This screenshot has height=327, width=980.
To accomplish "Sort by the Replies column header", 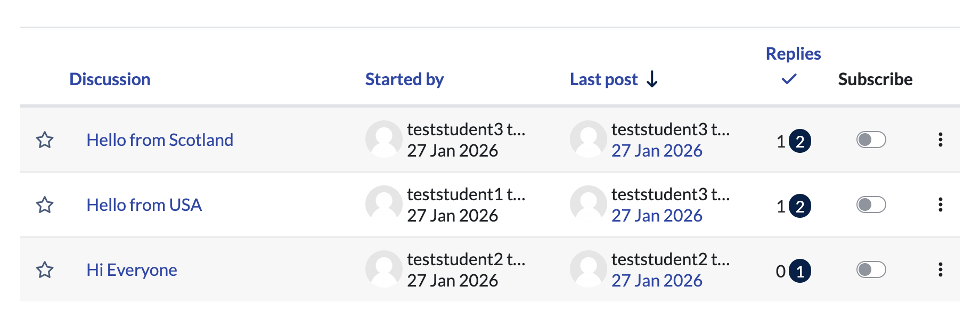I will click(793, 54).
